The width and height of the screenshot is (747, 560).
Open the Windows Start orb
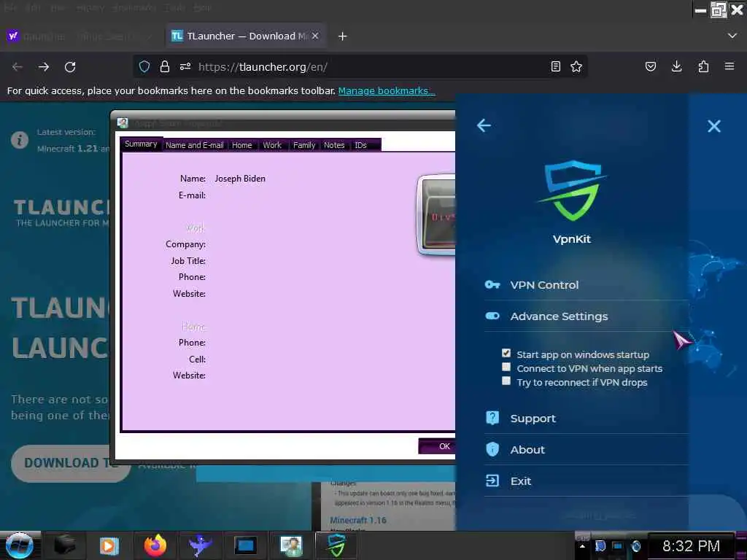[20, 545]
